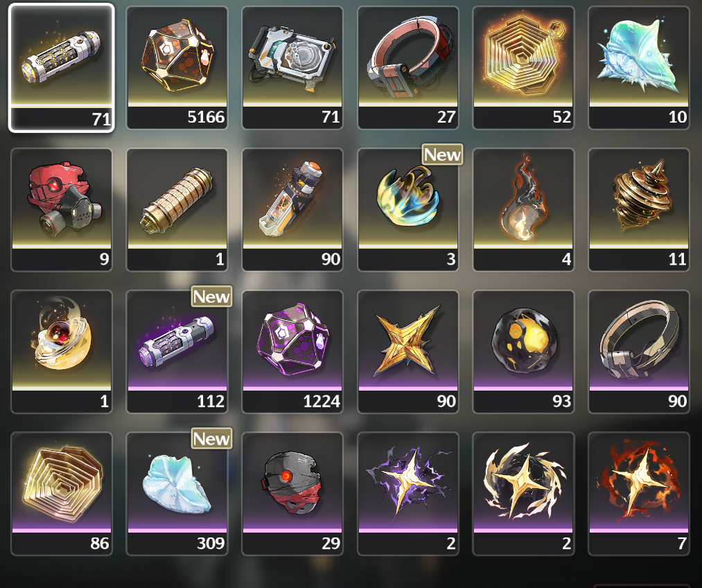This screenshot has width=702, height=588.
Task: Select the white cassette device item with count 71
Action: pyautogui.click(x=292, y=68)
